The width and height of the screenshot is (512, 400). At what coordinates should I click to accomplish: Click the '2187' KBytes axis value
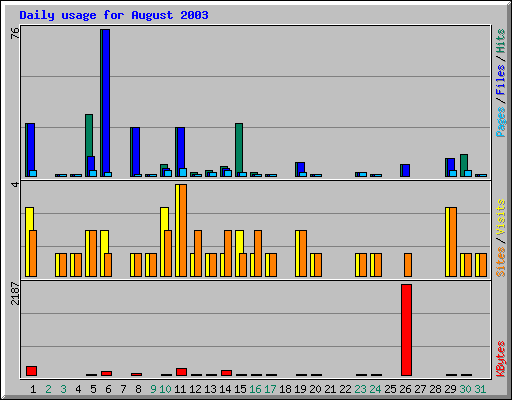coord(15,294)
